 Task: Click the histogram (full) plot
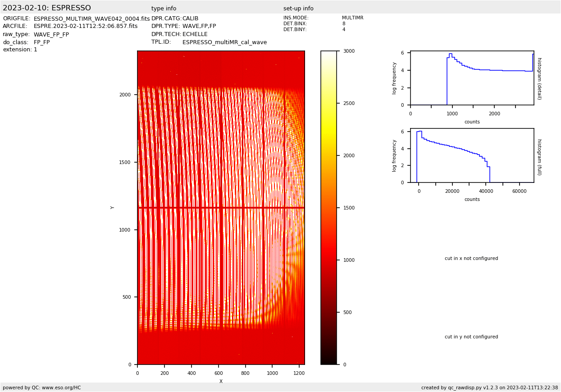[472, 155]
